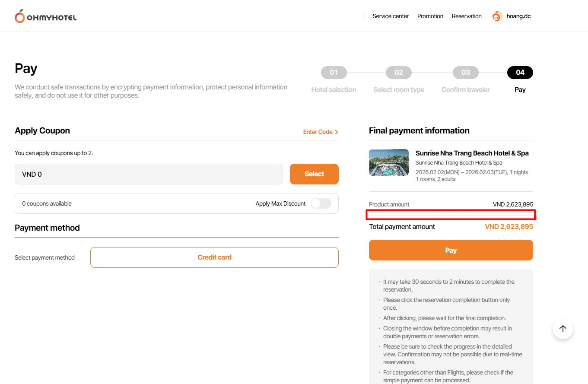Open Service center menu
The width and height of the screenshot is (588, 384).
[391, 16]
